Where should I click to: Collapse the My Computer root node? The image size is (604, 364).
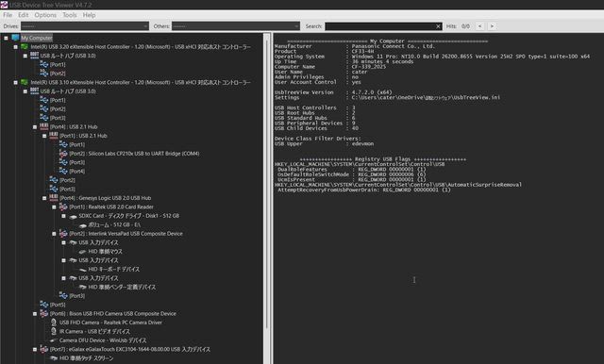pos(7,38)
